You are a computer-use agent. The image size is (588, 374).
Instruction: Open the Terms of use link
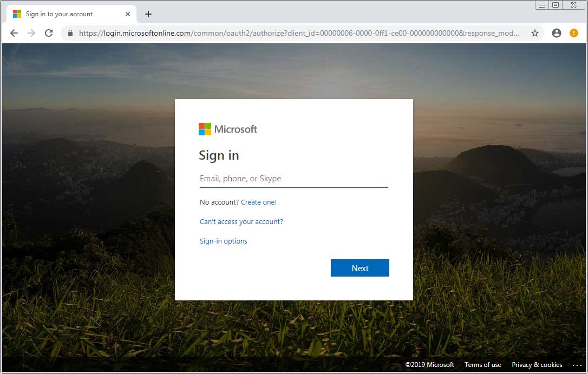(482, 365)
